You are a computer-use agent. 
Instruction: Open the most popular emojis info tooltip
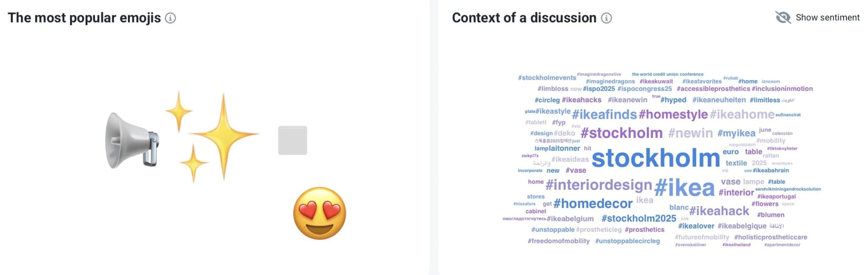pos(171,18)
